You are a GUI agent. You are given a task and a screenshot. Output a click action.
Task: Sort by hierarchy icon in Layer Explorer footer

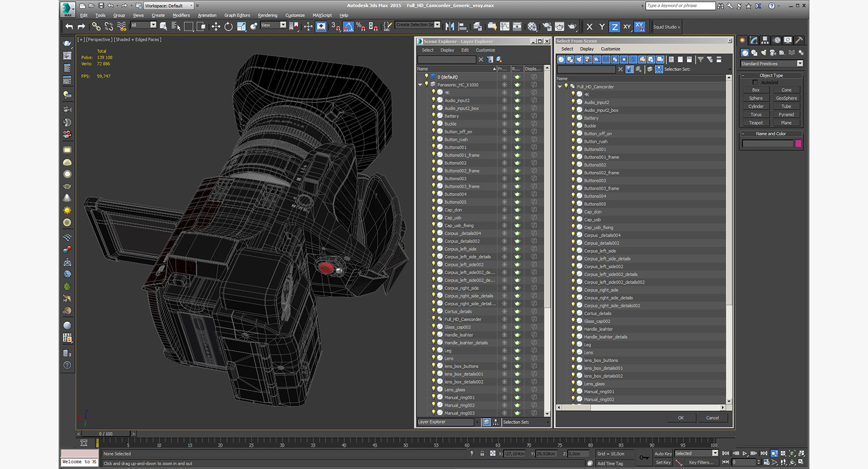pyautogui.click(x=496, y=422)
